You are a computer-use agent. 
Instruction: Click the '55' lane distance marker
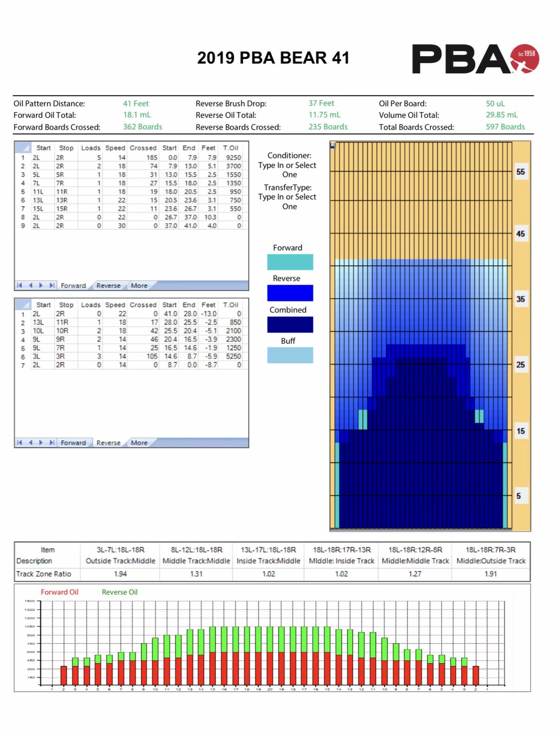(521, 172)
